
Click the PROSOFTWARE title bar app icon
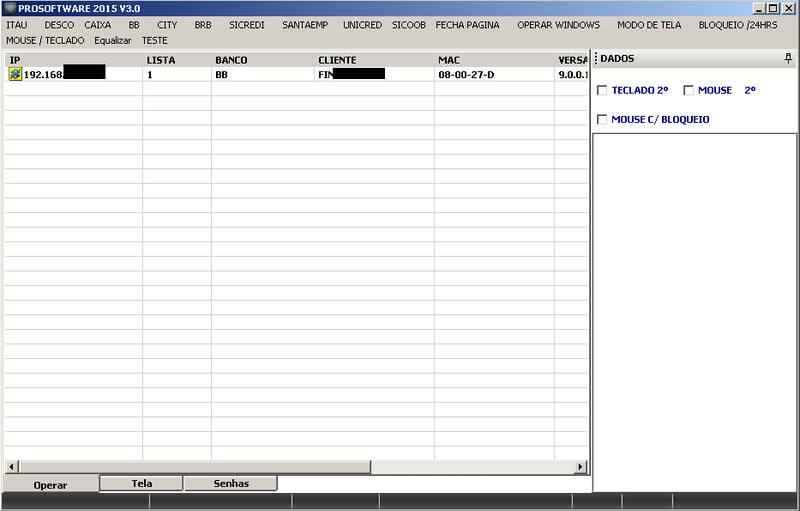pyautogui.click(x=9, y=8)
